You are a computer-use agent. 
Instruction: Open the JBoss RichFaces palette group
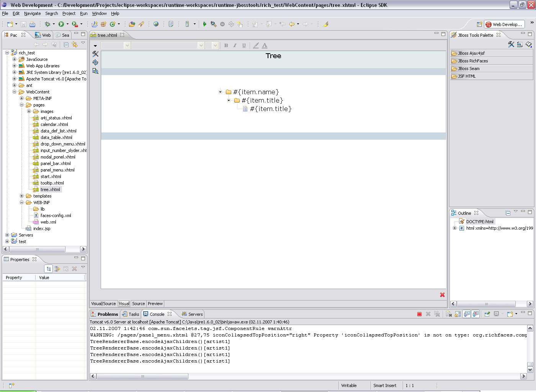tap(473, 61)
